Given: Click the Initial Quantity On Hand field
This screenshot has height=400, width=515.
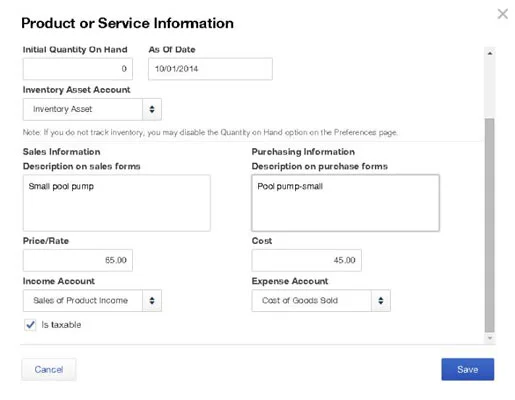Looking at the screenshot, I should [x=78, y=69].
